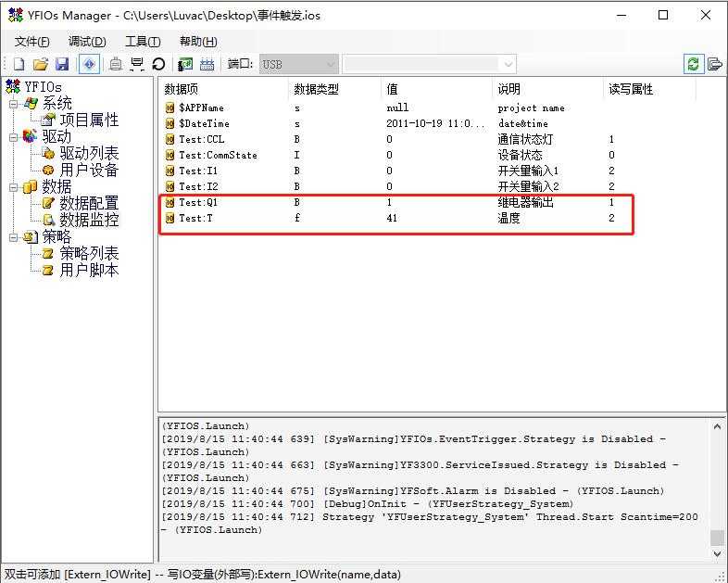This screenshot has width=728, height=583.
Task: Click the export icon at the toolbar's far right
Action: click(x=715, y=64)
